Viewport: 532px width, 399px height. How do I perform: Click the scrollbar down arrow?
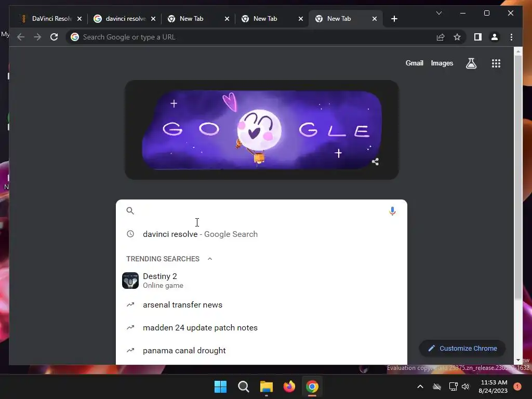[518, 361]
